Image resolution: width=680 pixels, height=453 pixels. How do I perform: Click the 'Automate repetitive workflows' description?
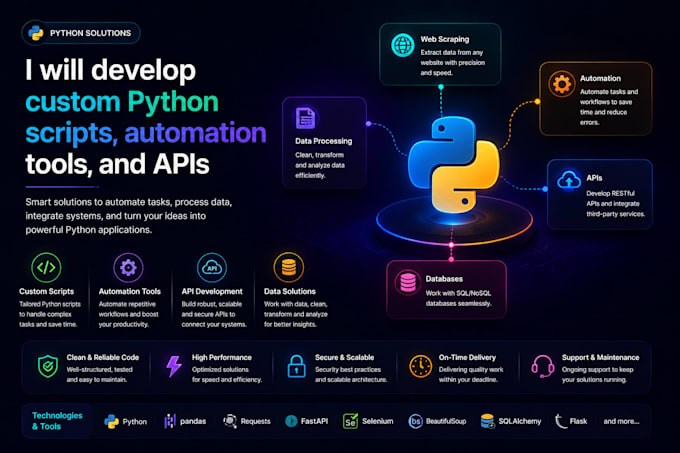coord(128,314)
